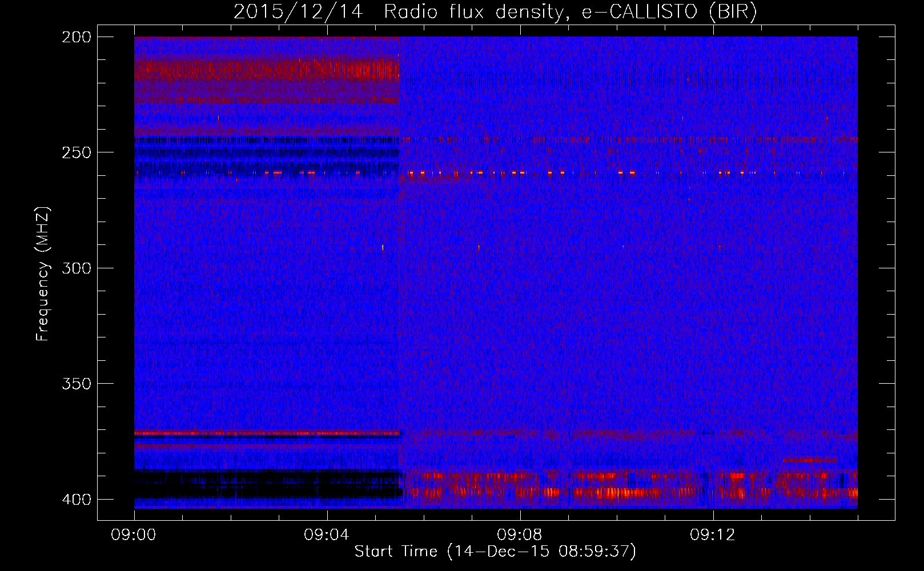Select the 350 frequency tick label
Image resolution: width=924 pixels, height=571 pixels.
coord(76,384)
